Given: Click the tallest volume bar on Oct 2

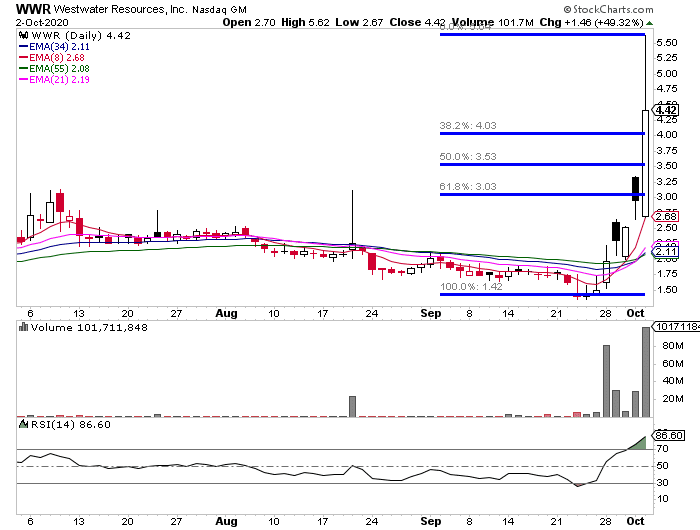Looking at the screenshot, I should (x=646, y=372).
